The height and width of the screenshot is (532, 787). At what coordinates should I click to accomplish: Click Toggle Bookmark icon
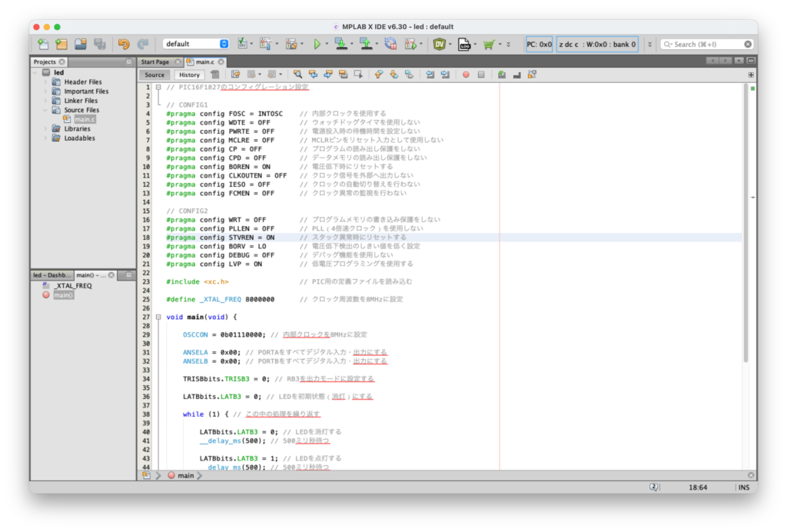(x=409, y=75)
